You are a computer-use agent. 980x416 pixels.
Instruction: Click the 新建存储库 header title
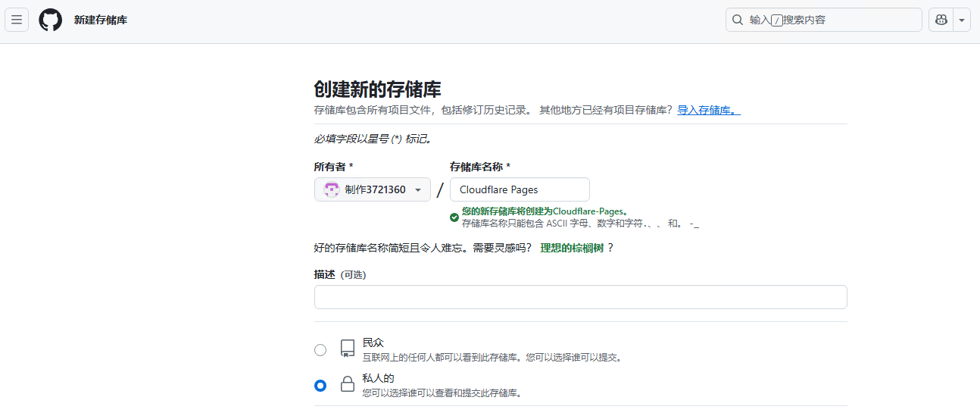(x=101, y=20)
